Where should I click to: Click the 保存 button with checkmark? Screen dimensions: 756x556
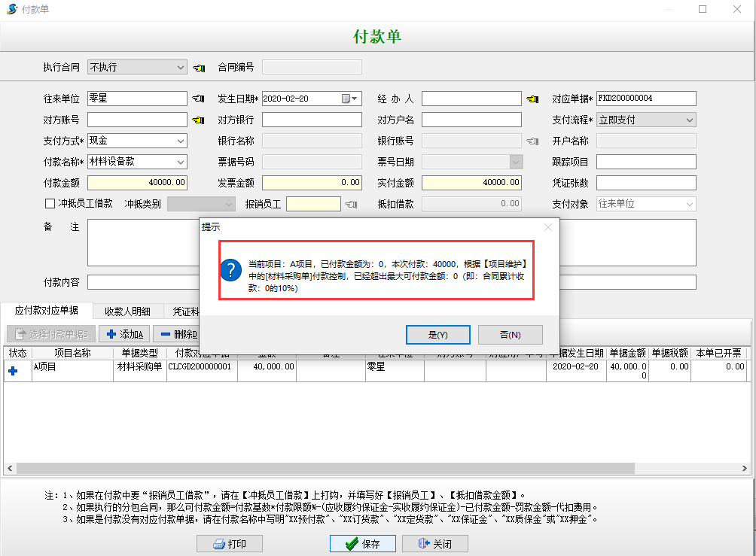click(x=361, y=544)
